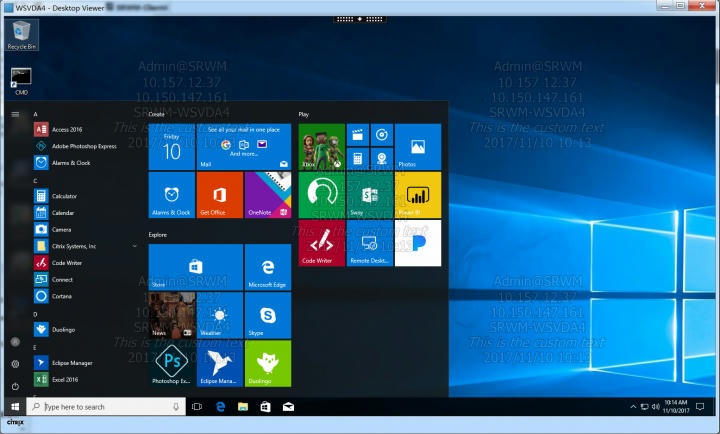
Task: Open the Movies & TV small tile
Action: tap(358, 135)
